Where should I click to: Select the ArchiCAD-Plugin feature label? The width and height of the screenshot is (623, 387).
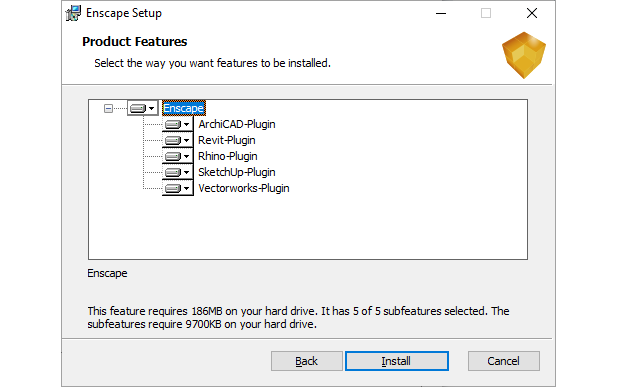237,124
